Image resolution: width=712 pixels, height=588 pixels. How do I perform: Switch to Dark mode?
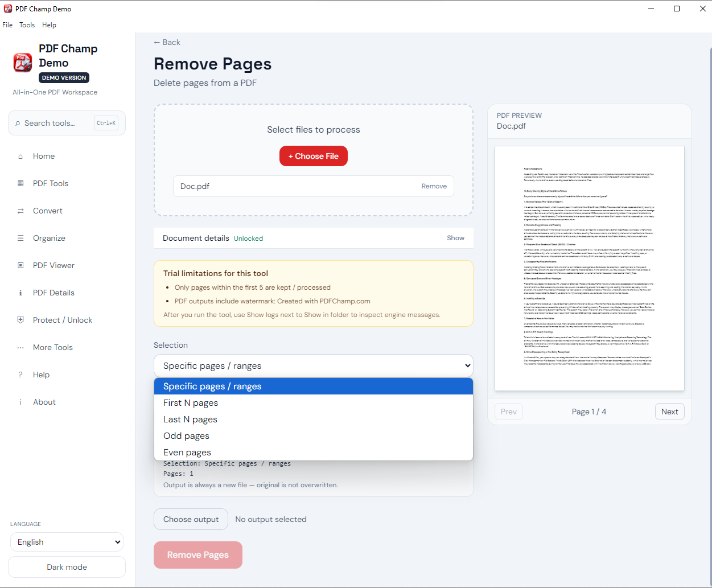pyautogui.click(x=67, y=568)
